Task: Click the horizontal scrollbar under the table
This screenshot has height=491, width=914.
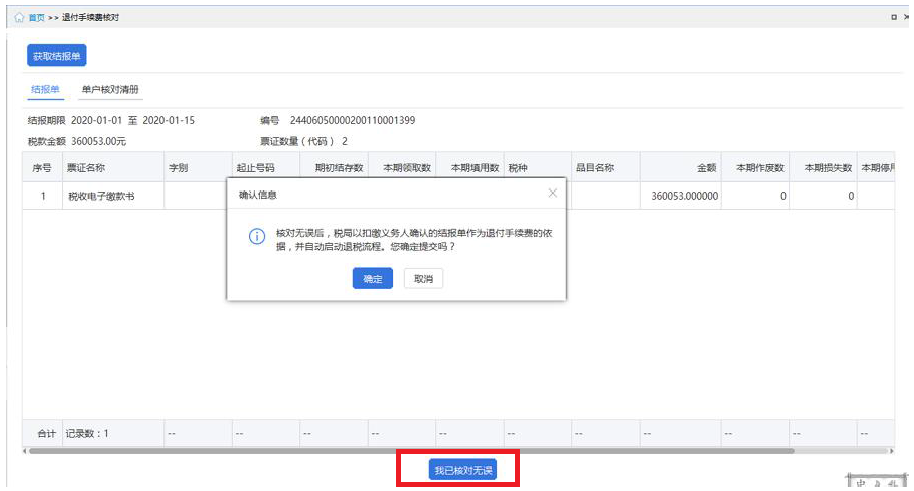Action: pyautogui.click(x=411, y=451)
